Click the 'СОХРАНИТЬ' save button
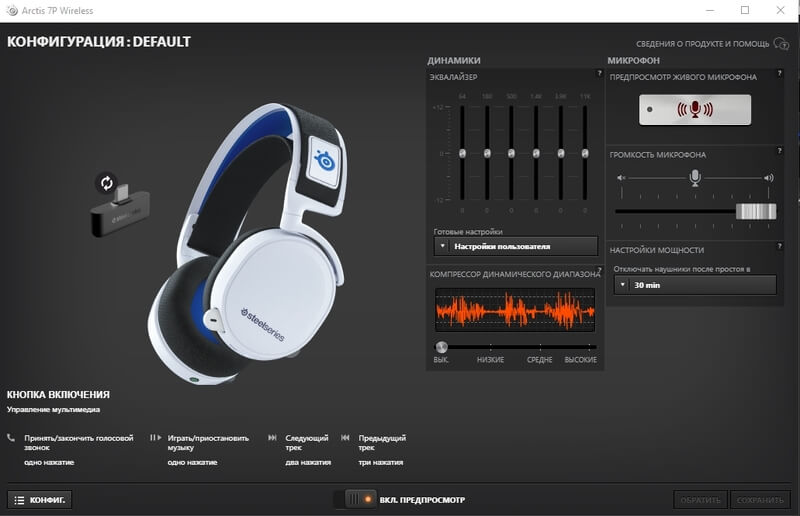The image size is (800, 516). coord(760,499)
